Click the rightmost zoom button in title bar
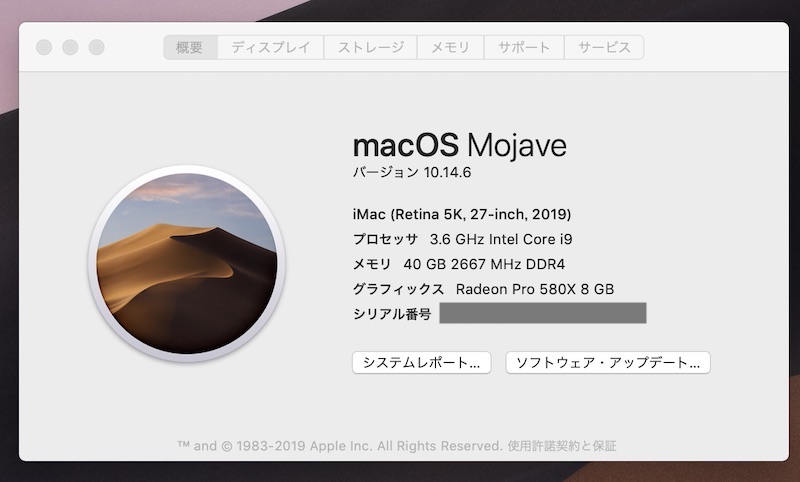 [96, 47]
